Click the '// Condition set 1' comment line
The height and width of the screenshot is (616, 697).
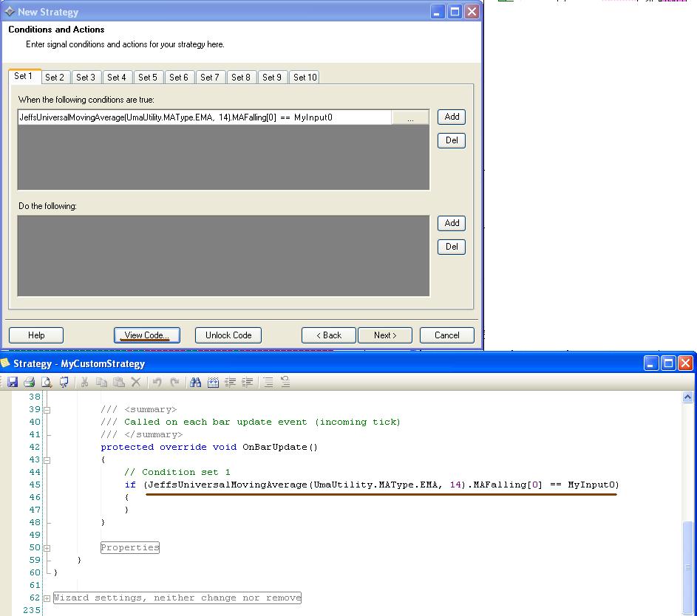pyautogui.click(x=177, y=472)
